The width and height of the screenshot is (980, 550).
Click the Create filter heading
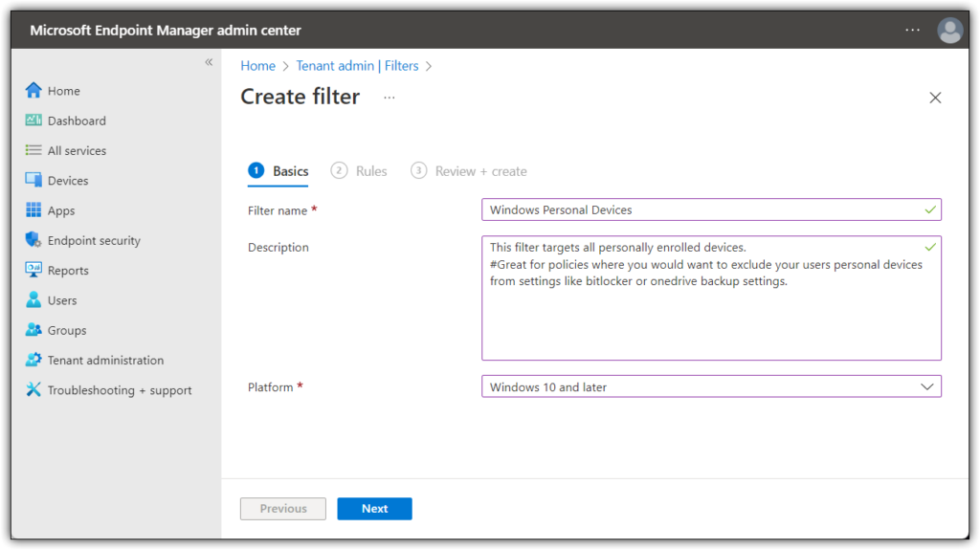coord(300,97)
